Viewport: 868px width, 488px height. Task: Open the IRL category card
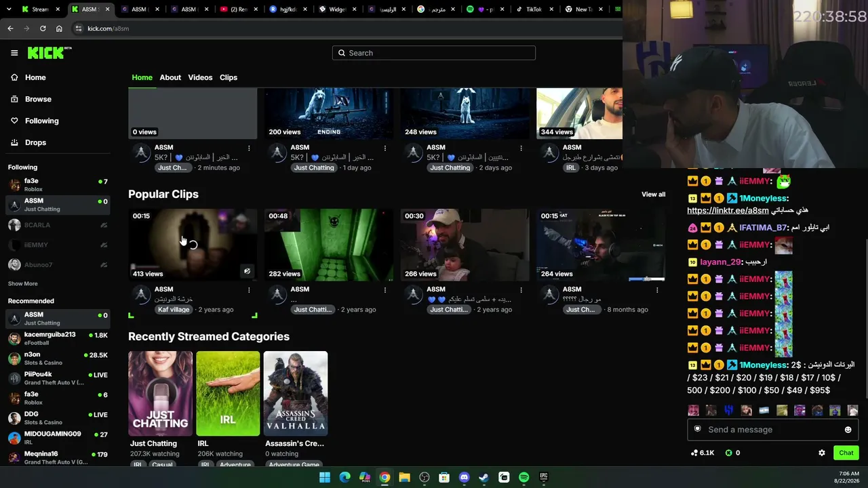click(228, 393)
